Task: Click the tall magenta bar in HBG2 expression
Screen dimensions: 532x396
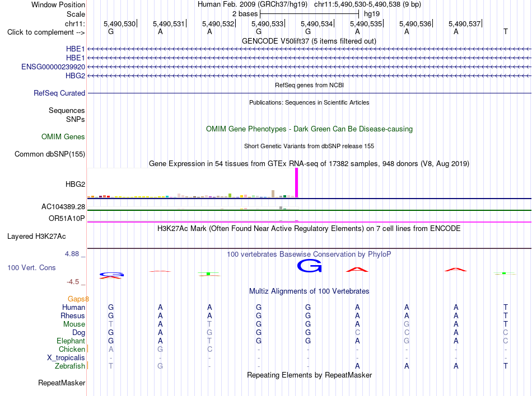Action: click(x=297, y=183)
